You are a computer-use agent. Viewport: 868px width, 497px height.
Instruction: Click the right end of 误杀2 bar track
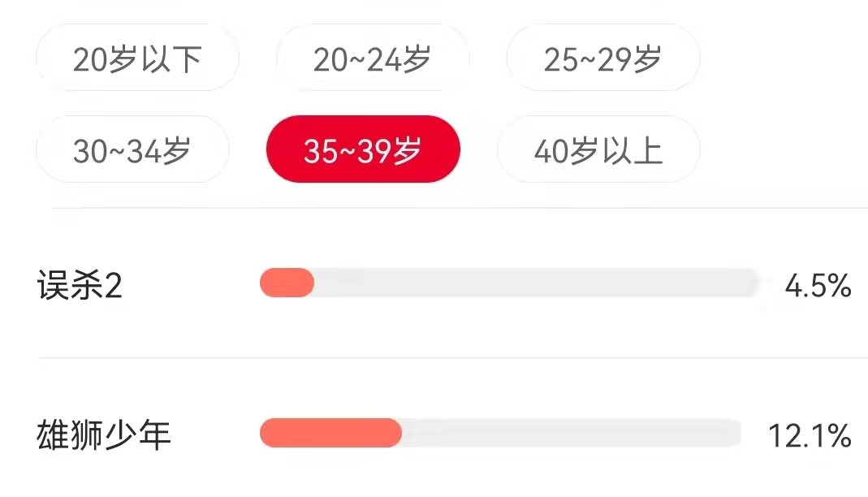click(751, 283)
